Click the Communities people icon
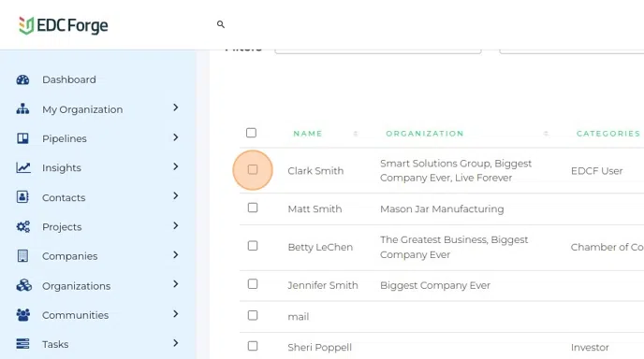The image size is (644, 359). (x=23, y=315)
